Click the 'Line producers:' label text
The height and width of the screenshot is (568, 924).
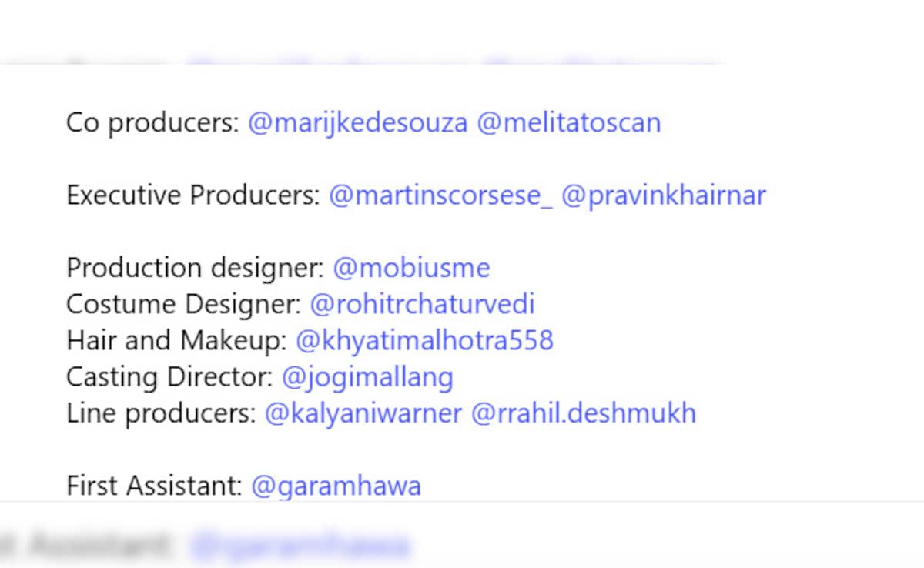[x=162, y=413]
